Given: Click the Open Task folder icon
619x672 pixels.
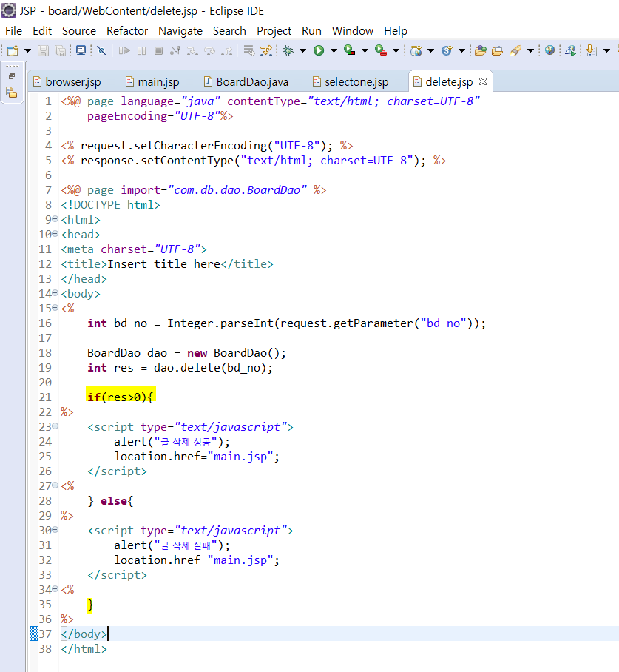Looking at the screenshot, I should 497,50.
